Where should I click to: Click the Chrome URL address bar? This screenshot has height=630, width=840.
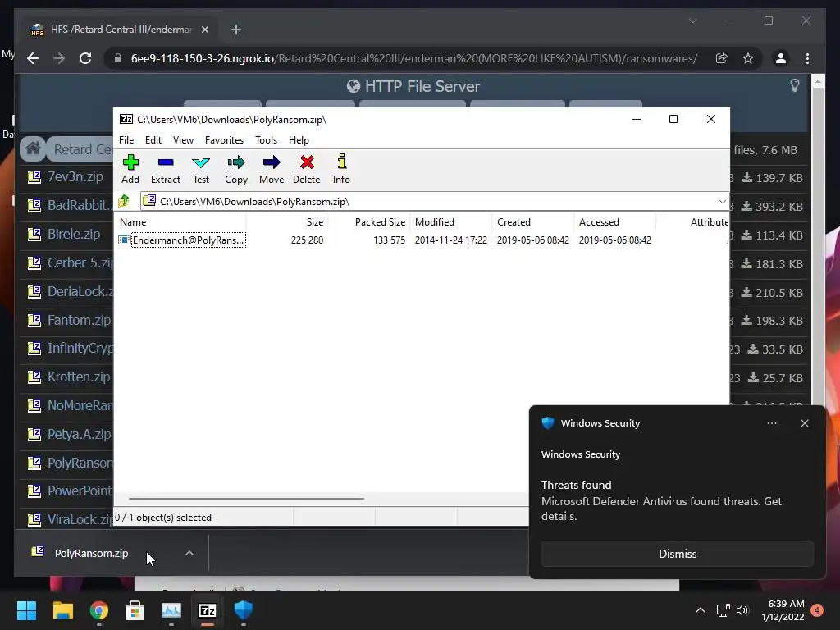point(413,58)
